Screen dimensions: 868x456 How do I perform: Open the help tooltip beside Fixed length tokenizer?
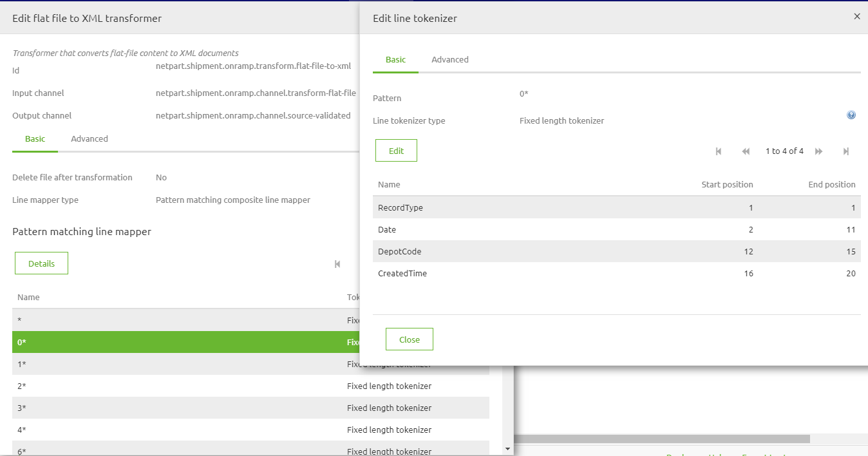[x=851, y=115]
